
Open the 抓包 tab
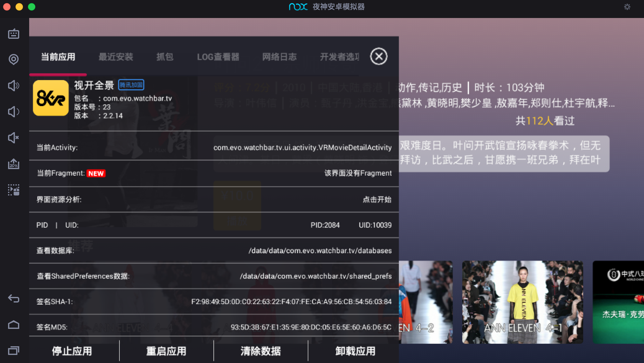[165, 57]
